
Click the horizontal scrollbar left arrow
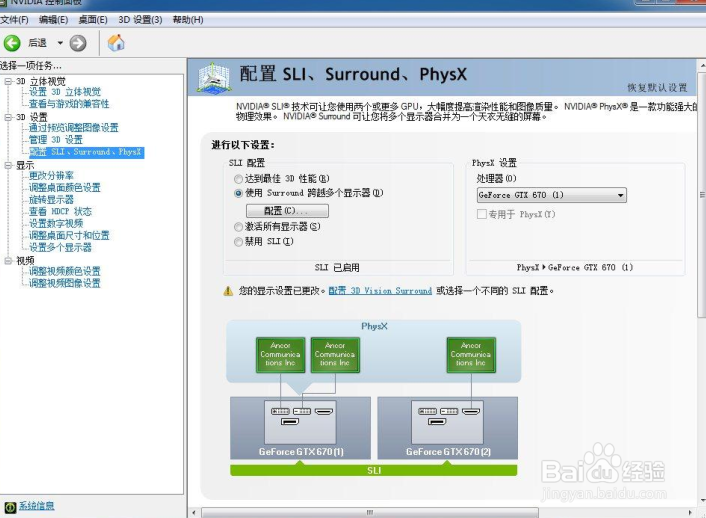194,513
